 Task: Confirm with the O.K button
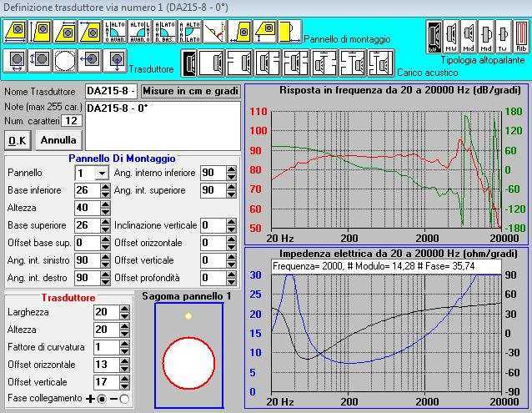(18, 140)
